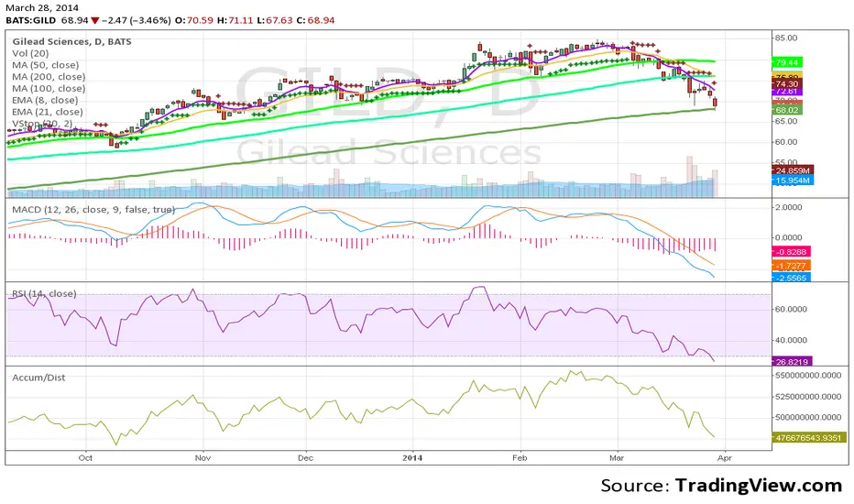
Task: Click the 85.00 price axis label
Action: coord(786,38)
